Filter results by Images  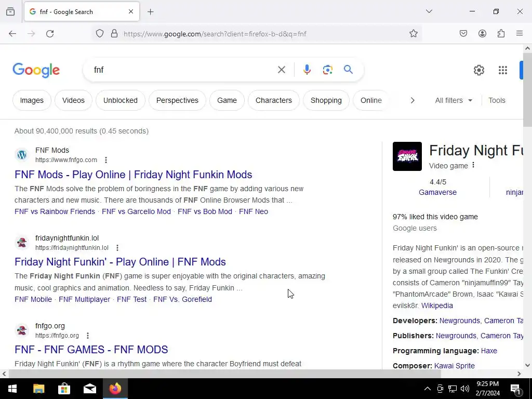[x=32, y=100]
